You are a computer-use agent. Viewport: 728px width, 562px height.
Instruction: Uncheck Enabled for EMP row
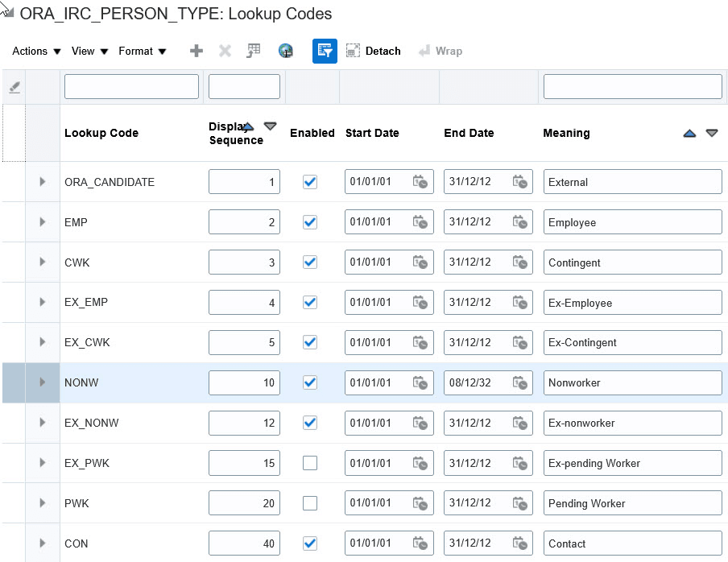(310, 222)
